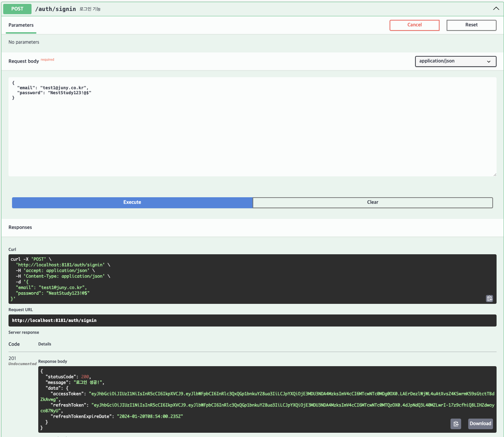Click the Reset button

pyautogui.click(x=471, y=25)
